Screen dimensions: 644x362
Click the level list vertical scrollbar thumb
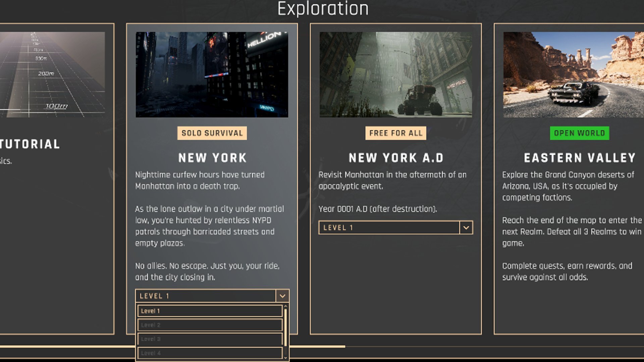coord(286,327)
